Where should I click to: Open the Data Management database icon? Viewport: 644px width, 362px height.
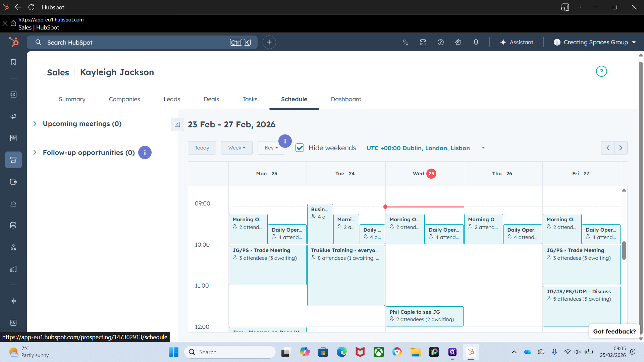(x=13, y=225)
